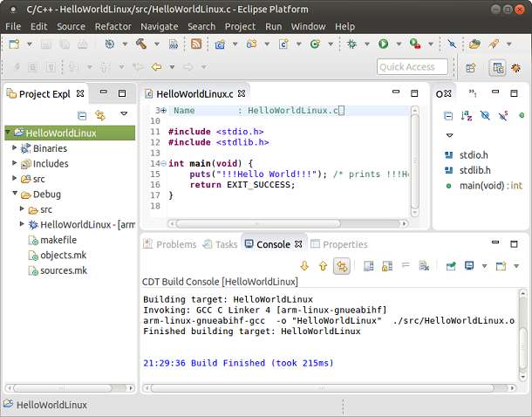Show previous error with console up arrow
This screenshot has height=417, width=532.
click(x=322, y=266)
